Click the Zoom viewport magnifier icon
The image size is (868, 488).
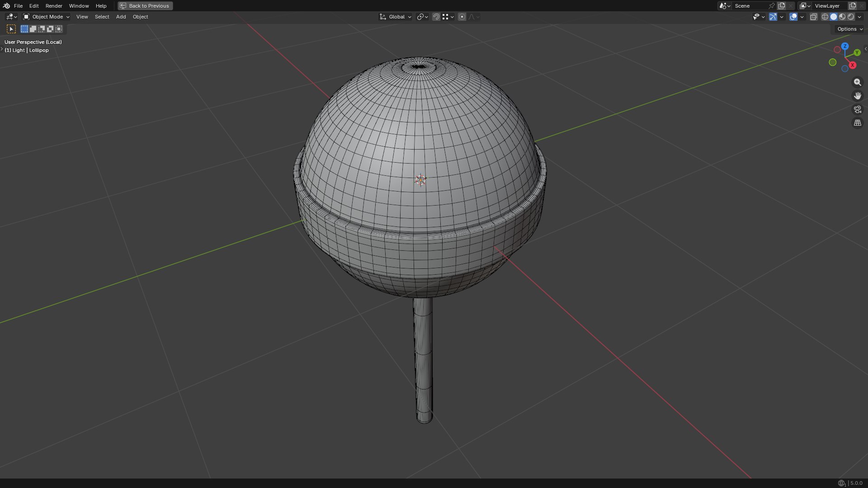(x=858, y=82)
